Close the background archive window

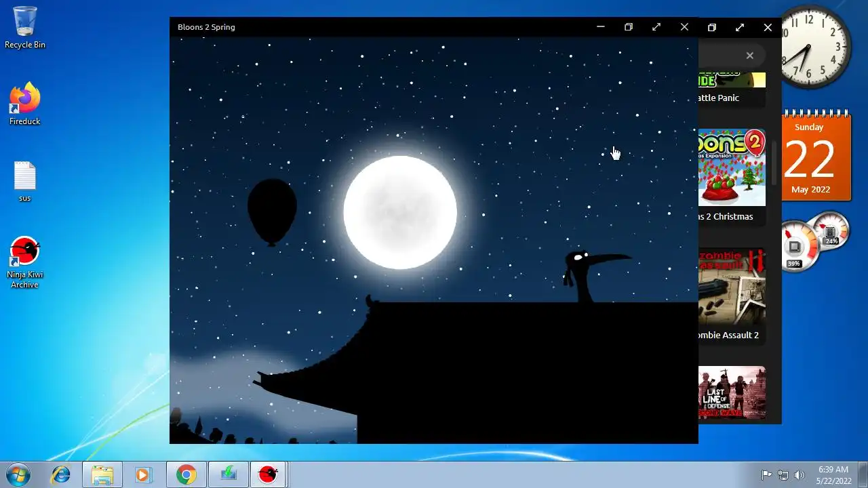tap(768, 27)
